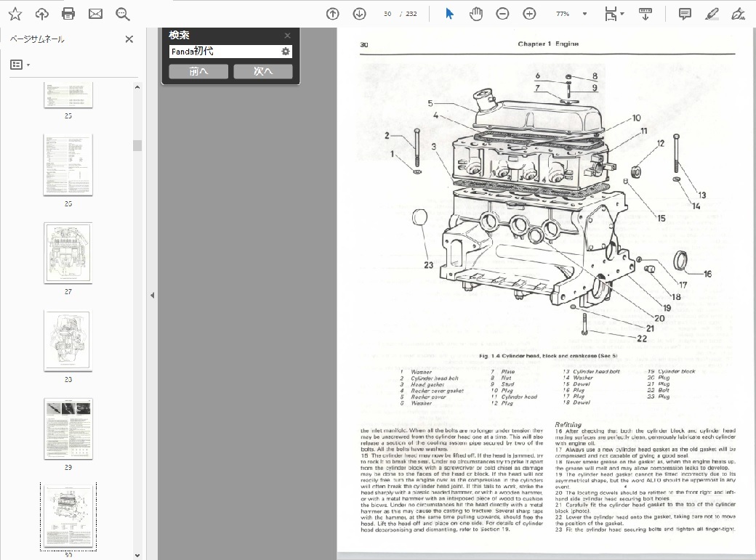Select the page 27 thumbnail

pos(68,253)
